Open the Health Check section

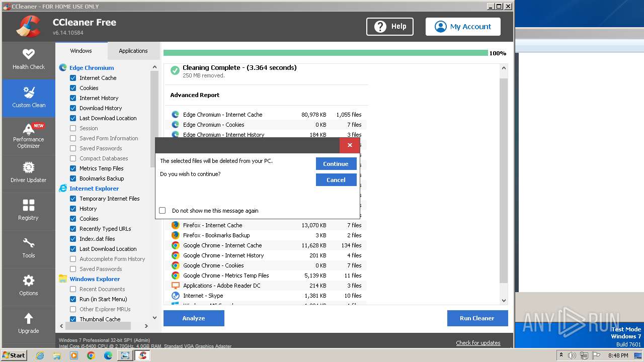click(x=29, y=59)
